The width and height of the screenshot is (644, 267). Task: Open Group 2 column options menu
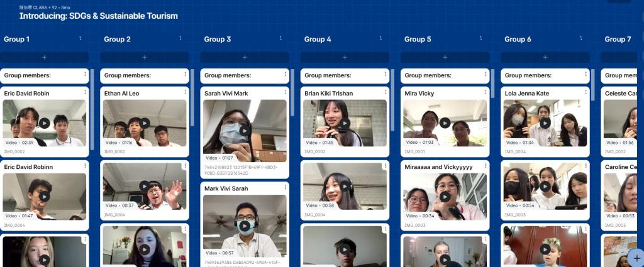point(180,39)
